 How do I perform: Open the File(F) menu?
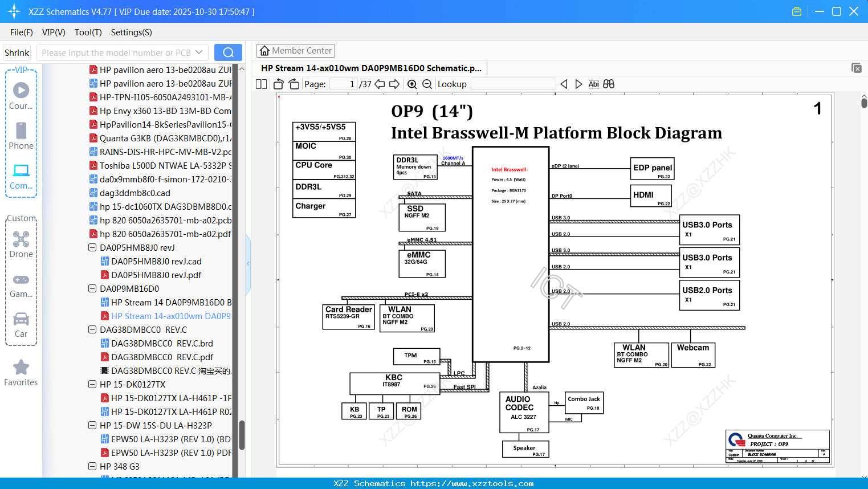tap(22, 32)
